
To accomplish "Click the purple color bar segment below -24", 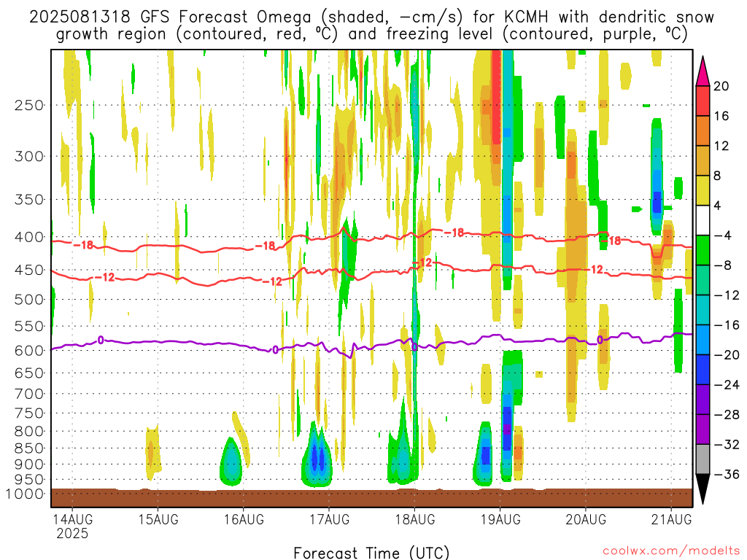I will tap(703, 400).
